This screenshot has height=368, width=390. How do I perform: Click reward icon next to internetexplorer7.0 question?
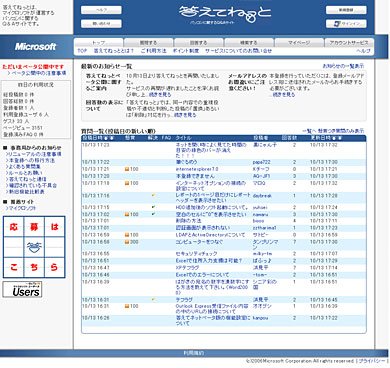(x=127, y=169)
